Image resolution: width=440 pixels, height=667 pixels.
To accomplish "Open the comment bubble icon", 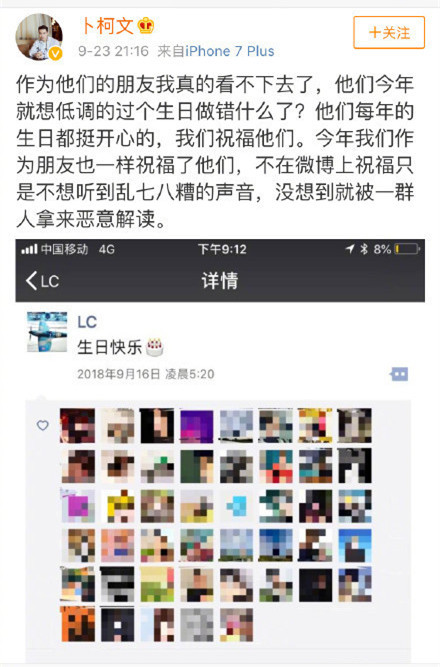I will [x=399, y=374].
